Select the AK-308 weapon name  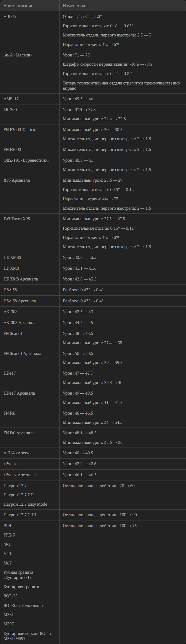pos(11,312)
